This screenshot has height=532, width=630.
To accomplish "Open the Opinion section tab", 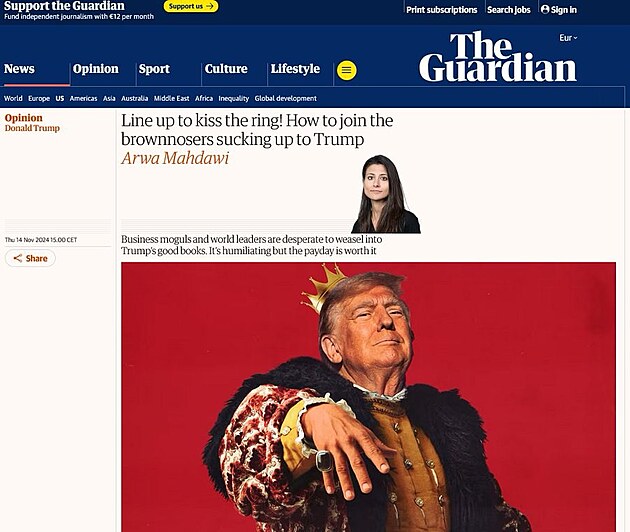I will click(x=96, y=69).
